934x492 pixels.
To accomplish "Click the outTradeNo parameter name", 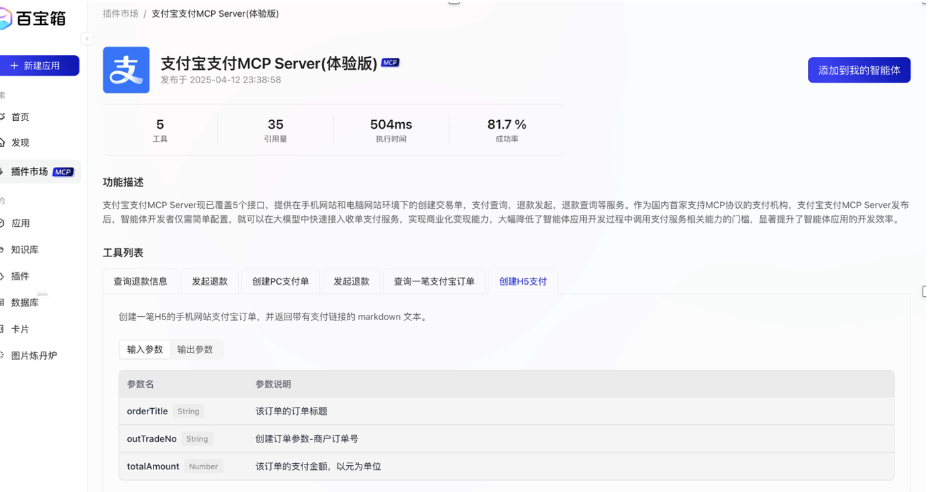I will (x=152, y=439).
